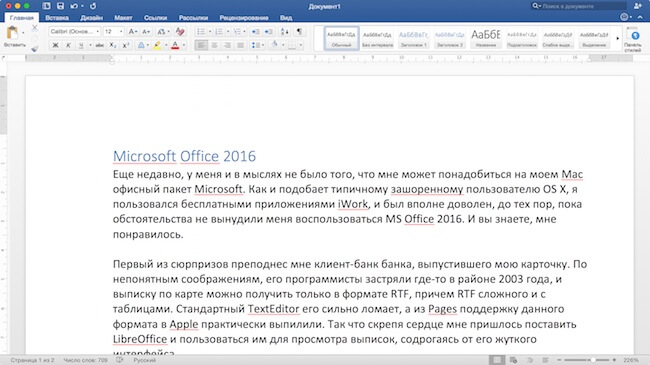650x365 pixels.
Task: Open the sidebar layout icon in title bar
Action: (x=46, y=6)
